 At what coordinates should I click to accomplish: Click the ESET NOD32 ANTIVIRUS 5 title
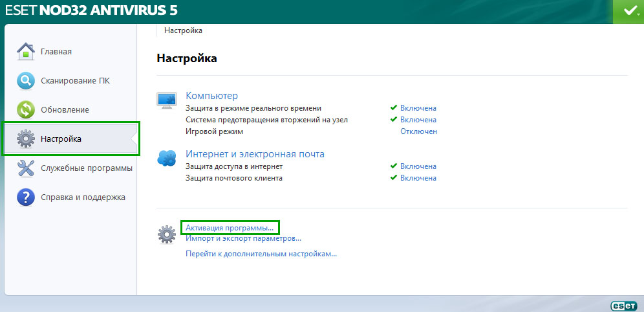92,10
